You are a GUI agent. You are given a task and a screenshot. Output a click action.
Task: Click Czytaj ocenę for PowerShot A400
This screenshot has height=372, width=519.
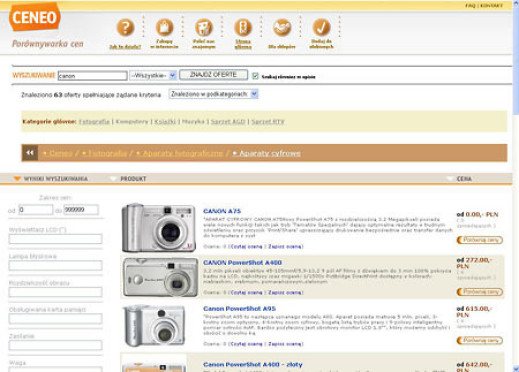(x=247, y=293)
